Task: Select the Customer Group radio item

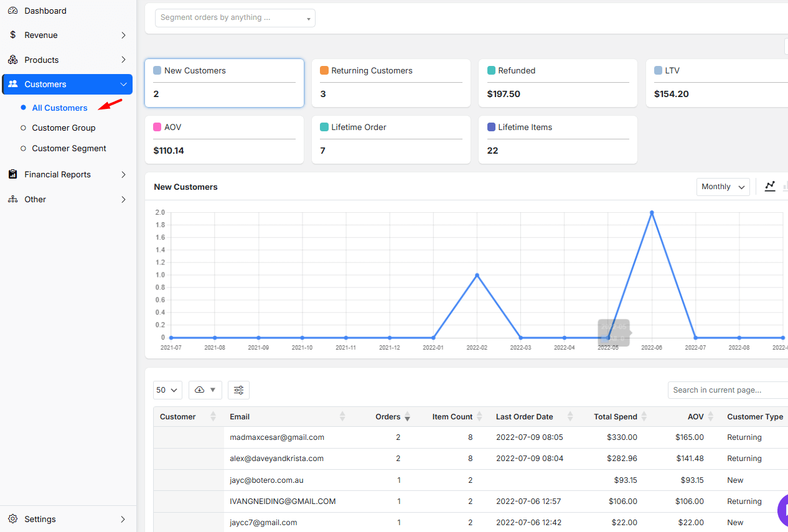Action: [x=63, y=128]
